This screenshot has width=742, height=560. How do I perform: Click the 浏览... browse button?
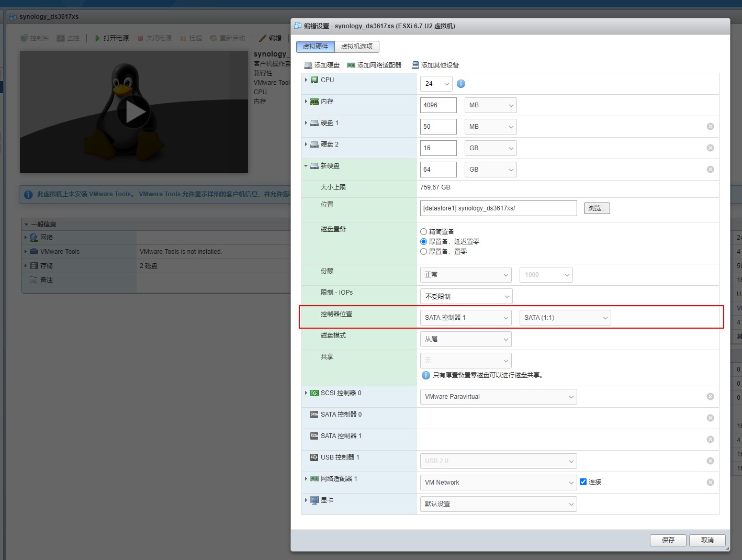tap(597, 208)
